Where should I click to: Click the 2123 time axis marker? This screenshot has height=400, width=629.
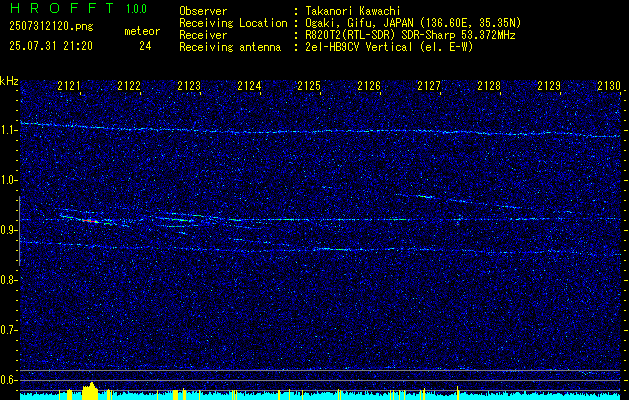pyautogui.click(x=189, y=85)
